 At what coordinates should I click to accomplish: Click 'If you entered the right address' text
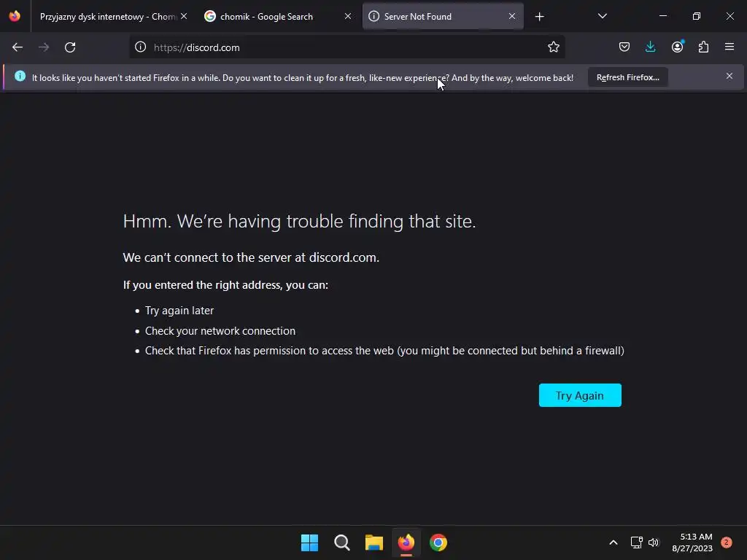(x=225, y=285)
